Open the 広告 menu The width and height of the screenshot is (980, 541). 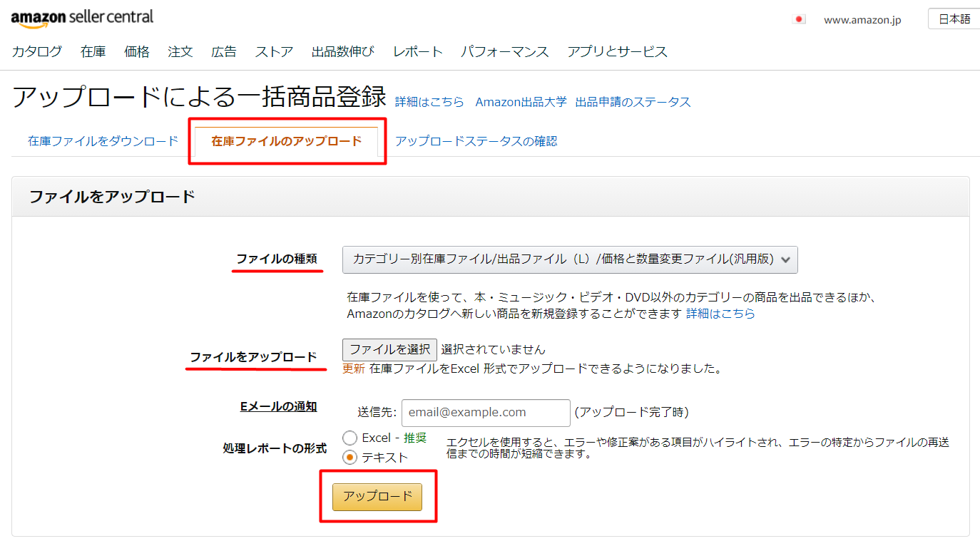coord(224,51)
